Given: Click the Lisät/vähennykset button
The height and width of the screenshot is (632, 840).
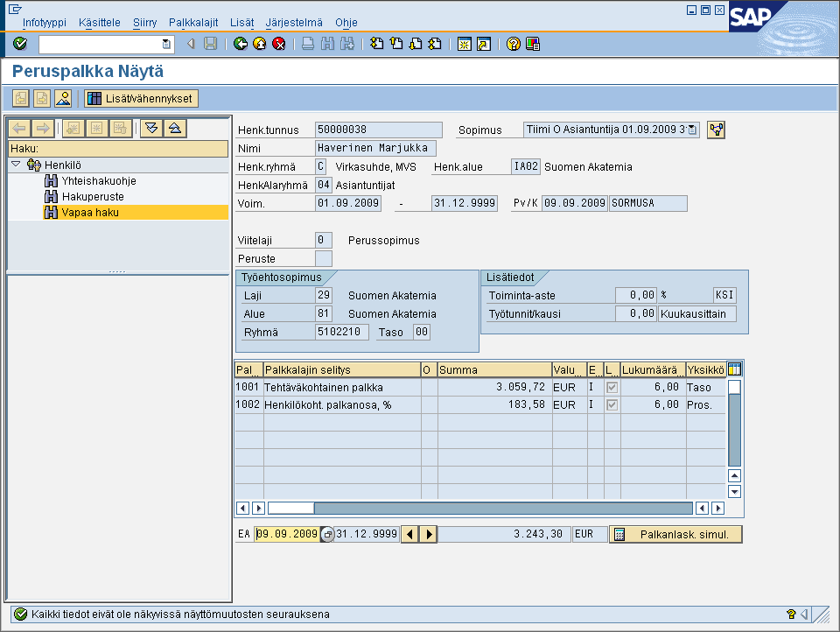Looking at the screenshot, I should click(x=142, y=98).
